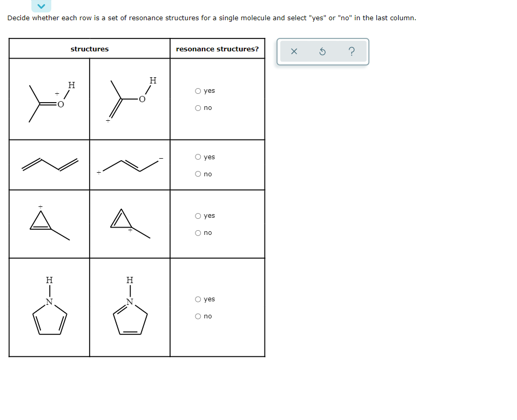
Task: Select "yes" for the first resonance row
Action: pyautogui.click(x=198, y=90)
